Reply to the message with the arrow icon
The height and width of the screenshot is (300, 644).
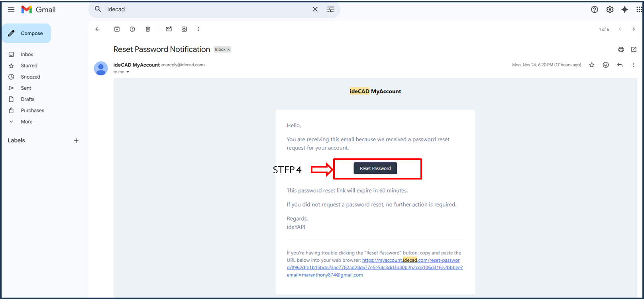coord(620,65)
